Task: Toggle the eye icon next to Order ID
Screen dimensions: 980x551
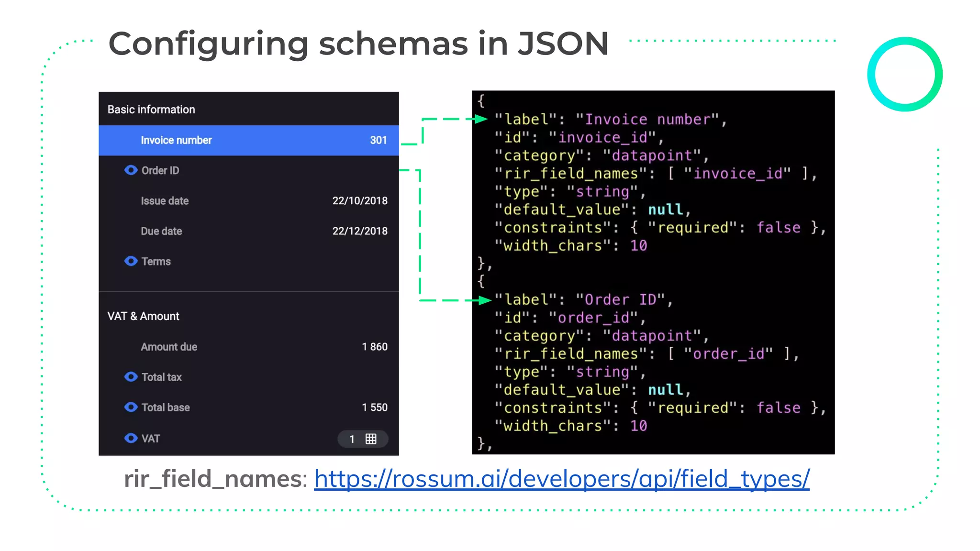Action: (x=131, y=170)
